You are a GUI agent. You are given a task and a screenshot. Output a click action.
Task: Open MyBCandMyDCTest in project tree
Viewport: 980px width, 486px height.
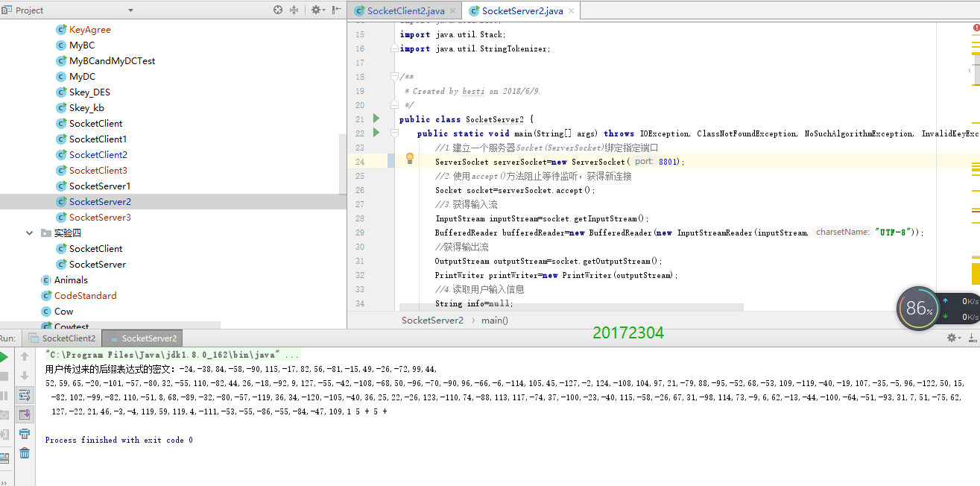[x=112, y=61]
